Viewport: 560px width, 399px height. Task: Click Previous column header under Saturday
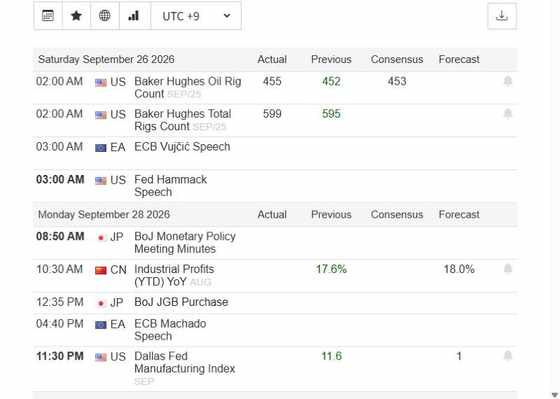(x=331, y=59)
